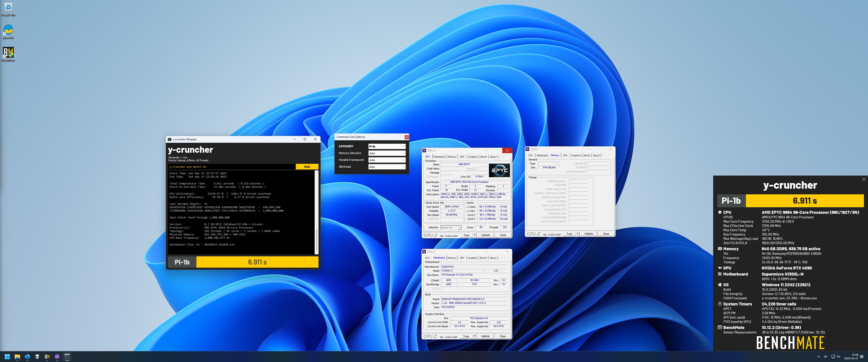Click the Motherboard section icon in BenchMate panel
The image size is (868, 362).
pos(720,274)
